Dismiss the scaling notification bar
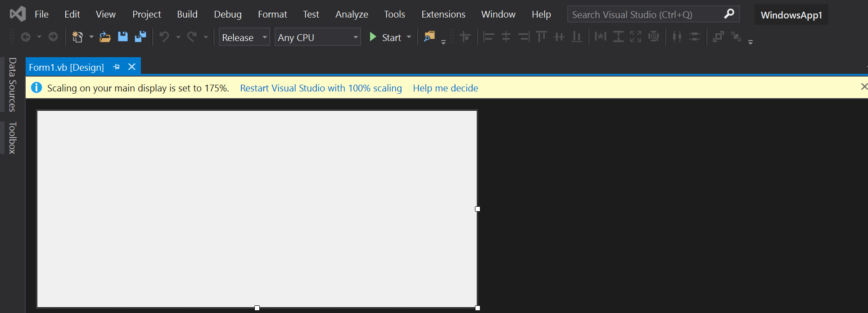 (864, 86)
